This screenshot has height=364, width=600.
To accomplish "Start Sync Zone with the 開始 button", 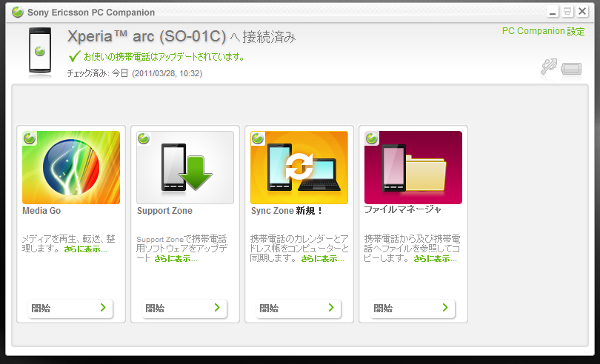I will (299, 309).
